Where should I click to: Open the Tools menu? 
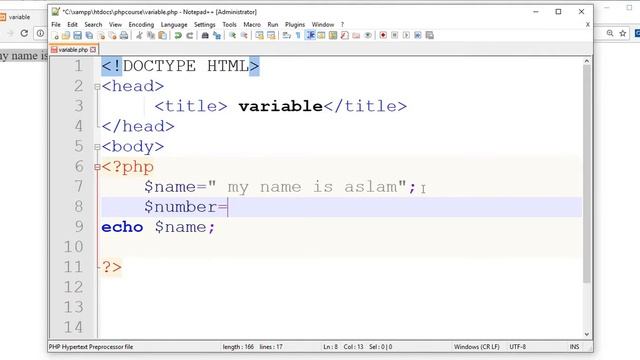[229, 24]
